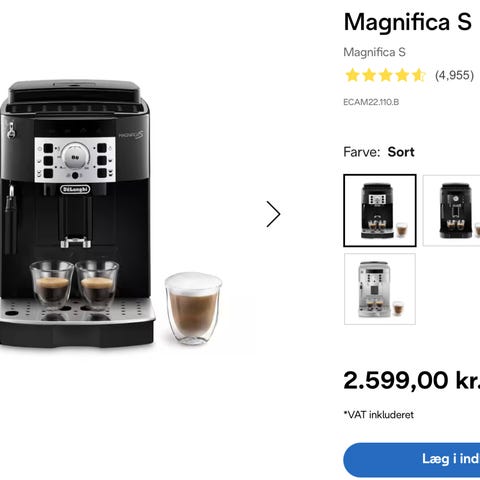Click the 2.599,00 kr. price
This screenshot has width=480, height=480.
[412, 380]
